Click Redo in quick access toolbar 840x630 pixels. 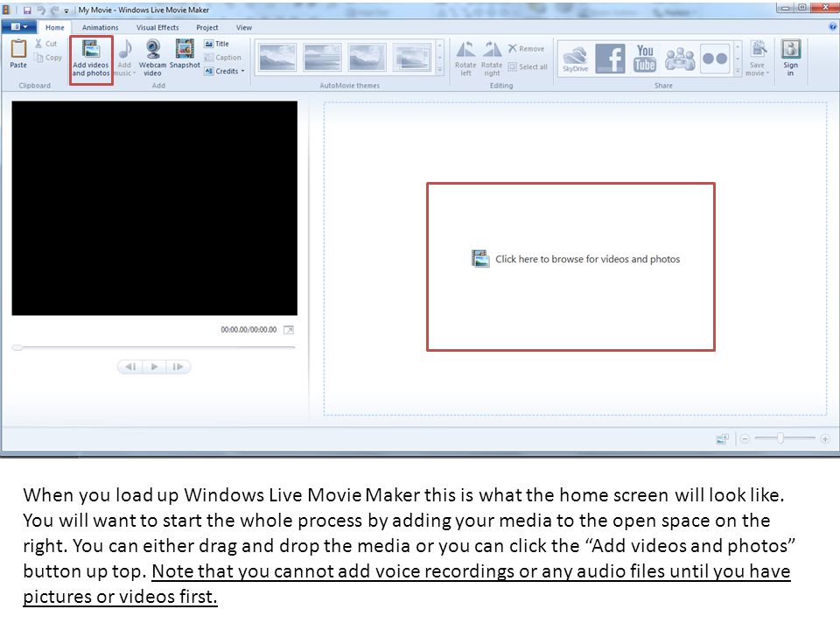(x=54, y=10)
